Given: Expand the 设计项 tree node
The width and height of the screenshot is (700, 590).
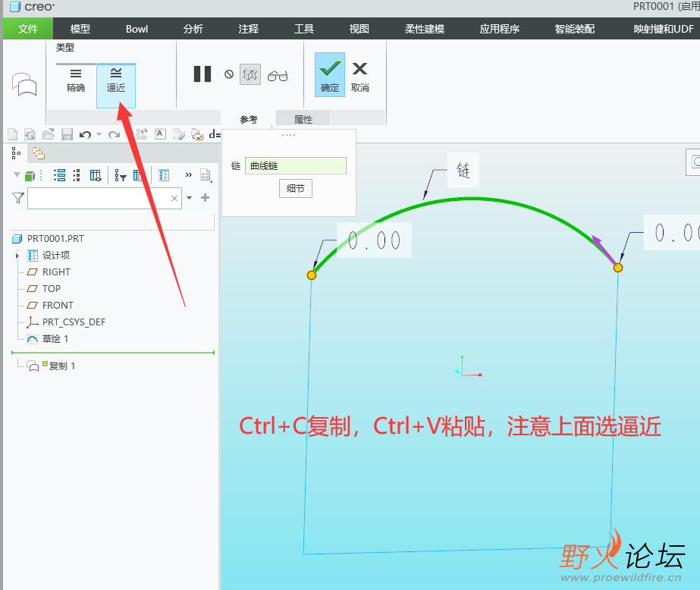Looking at the screenshot, I should pyautogui.click(x=17, y=256).
